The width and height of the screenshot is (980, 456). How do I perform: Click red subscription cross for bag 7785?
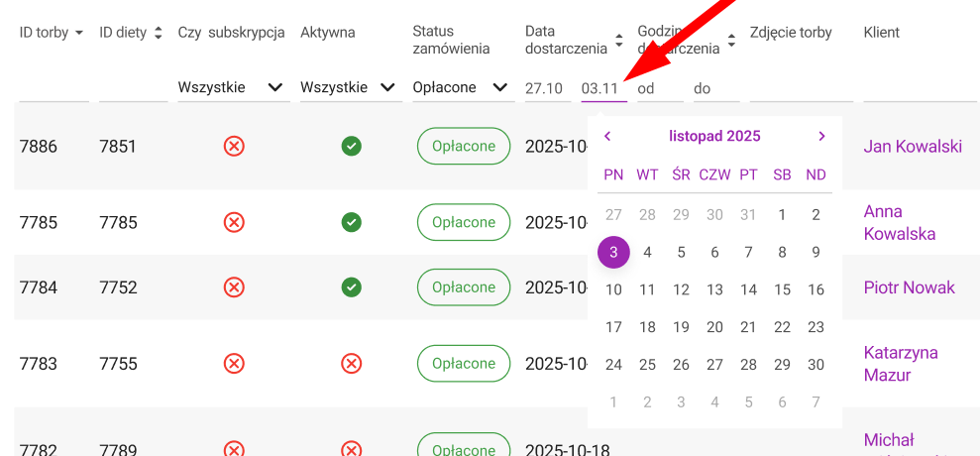tap(234, 222)
